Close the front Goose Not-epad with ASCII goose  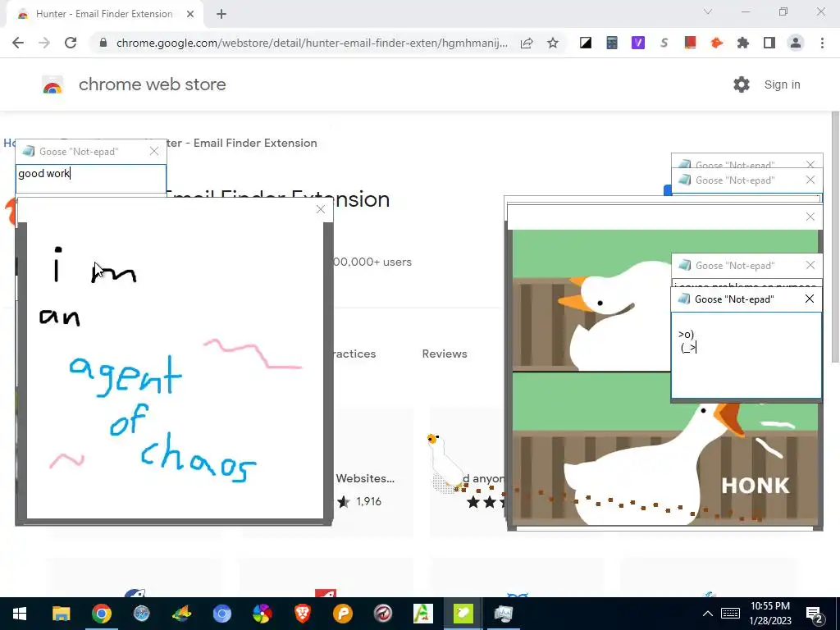[810, 299]
